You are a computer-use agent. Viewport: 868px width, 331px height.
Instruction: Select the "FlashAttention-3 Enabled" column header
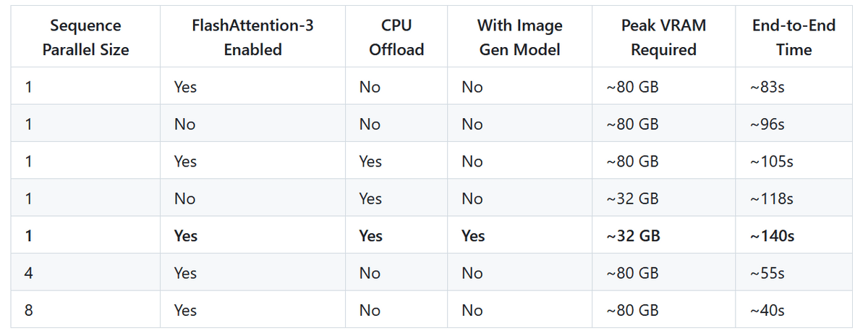point(252,38)
